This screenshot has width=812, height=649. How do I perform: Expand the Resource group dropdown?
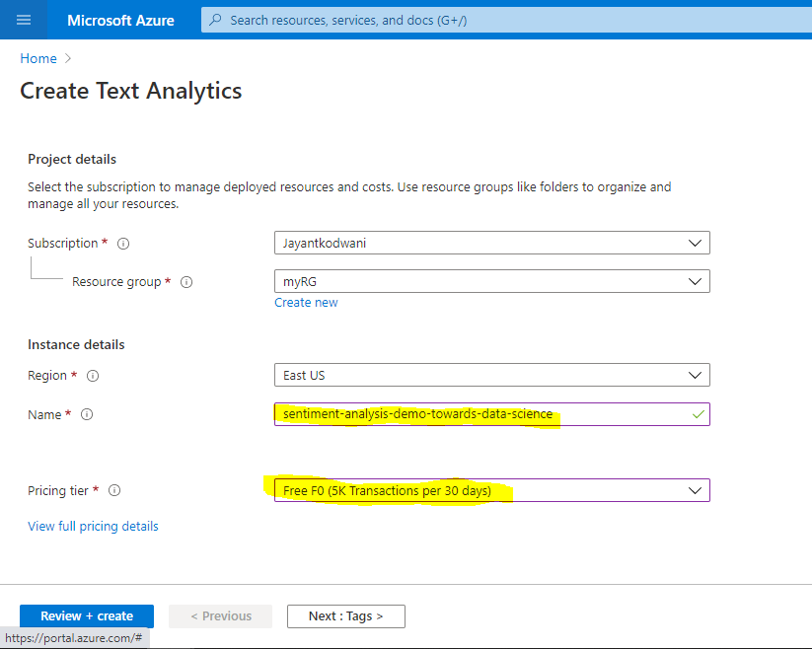click(x=491, y=281)
